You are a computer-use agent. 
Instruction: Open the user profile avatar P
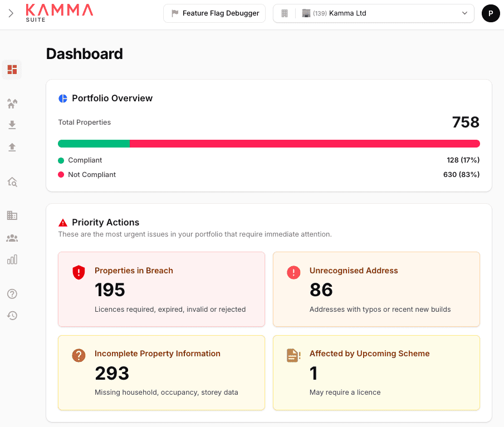coord(491,13)
